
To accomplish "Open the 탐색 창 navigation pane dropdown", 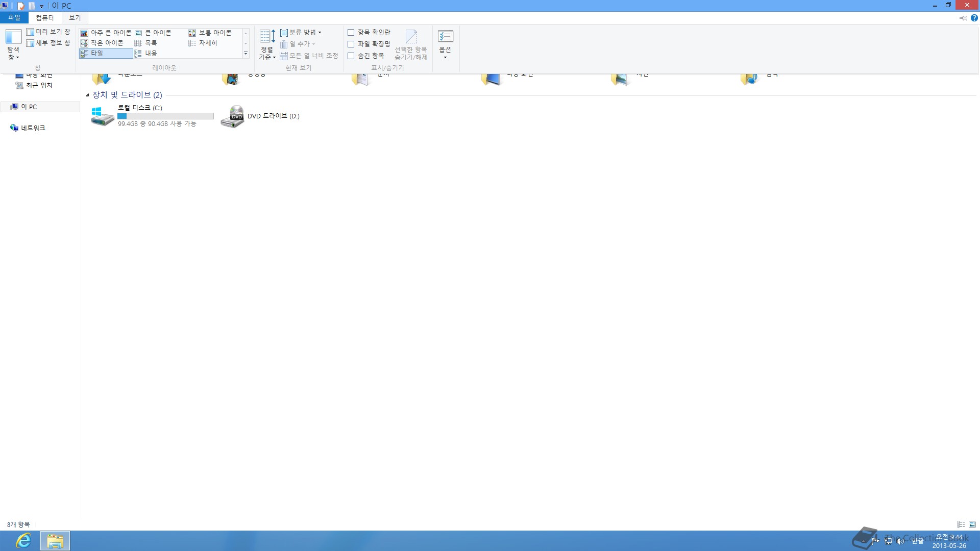I will point(13,45).
